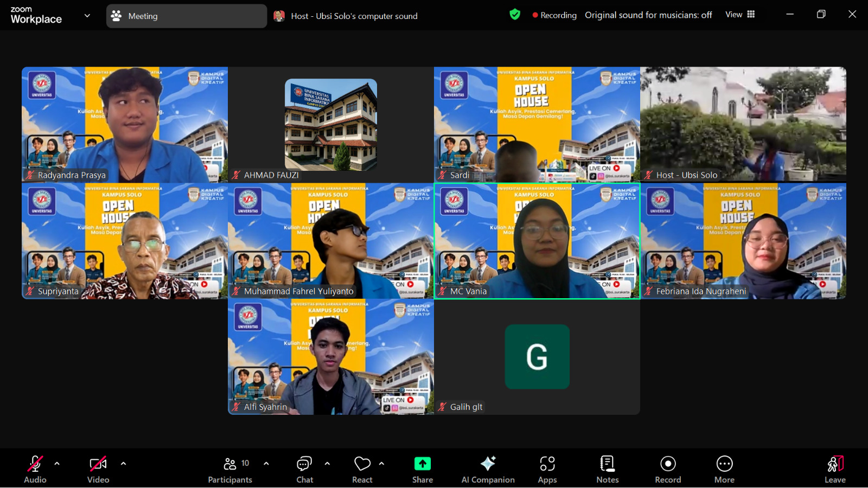
Task: Open video options arrow next to Video
Action: click(123, 464)
